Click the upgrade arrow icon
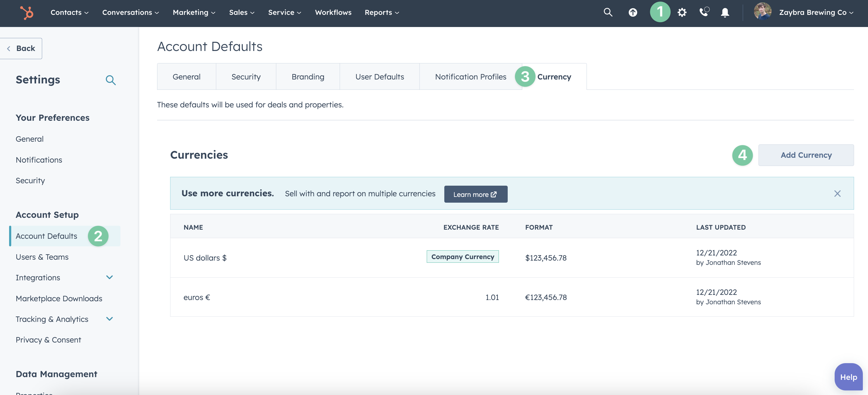This screenshot has width=868, height=395. tap(632, 12)
